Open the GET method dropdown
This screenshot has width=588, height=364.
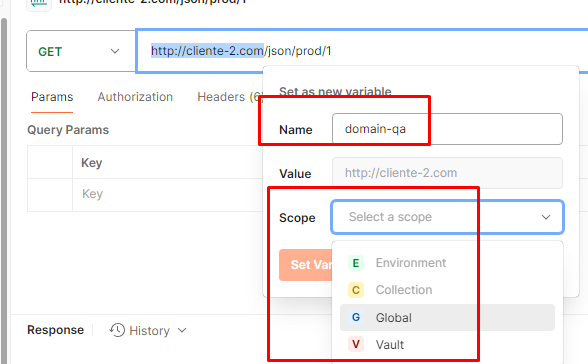[x=81, y=51]
